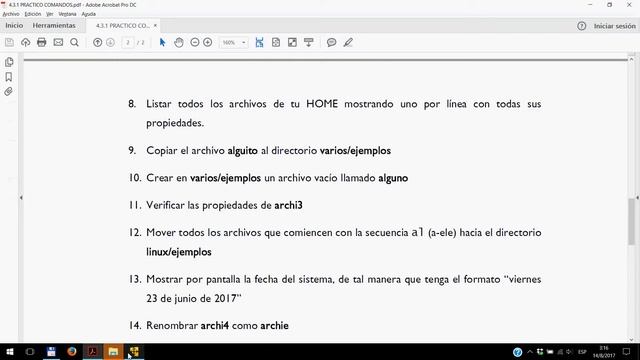Screen dimensions: 640x360
Task: Activate the hand pan tool
Action: (x=179, y=42)
